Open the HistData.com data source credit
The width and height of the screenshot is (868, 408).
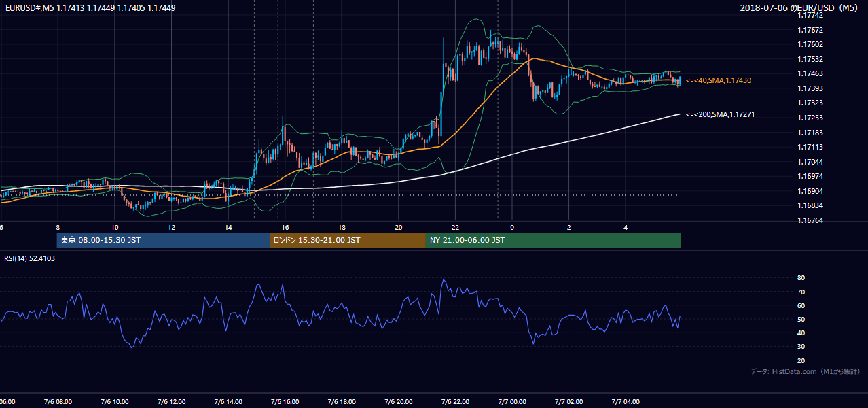pyautogui.click(x=806, y=371)
